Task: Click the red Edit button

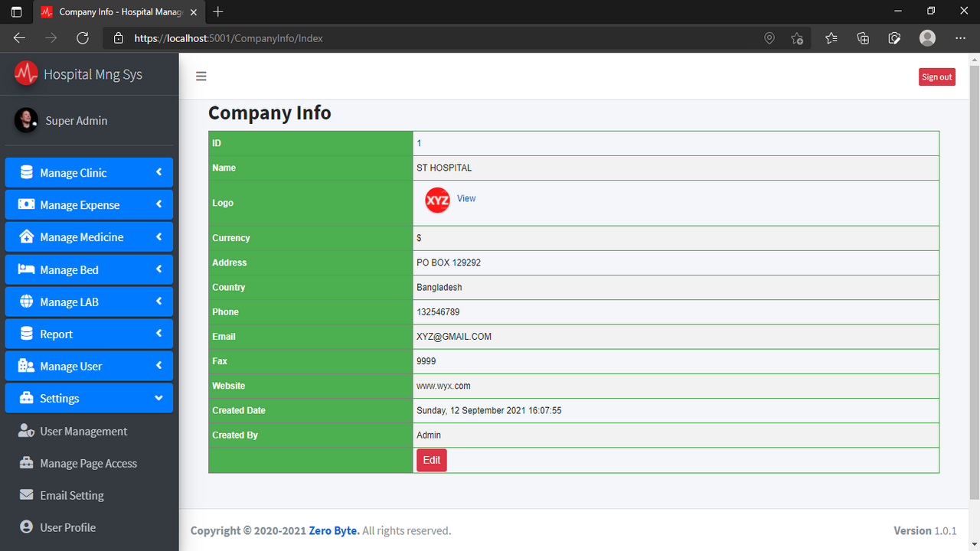Action: tap(431, 460)
